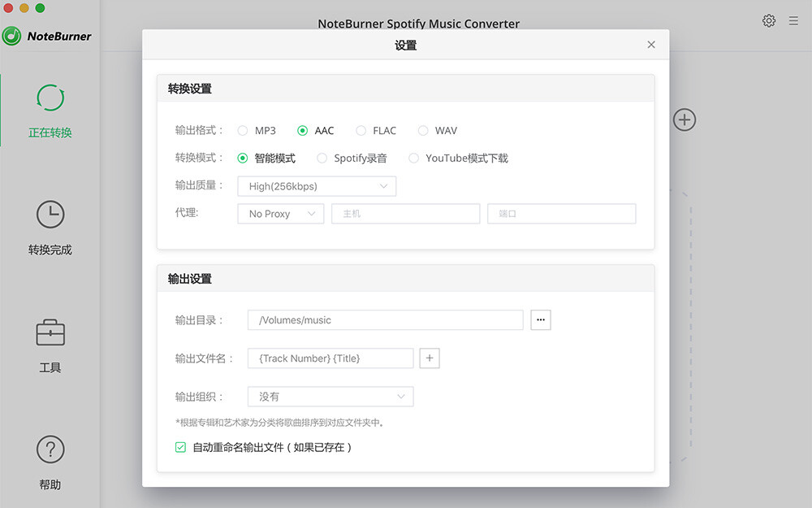Click the 输出组织 label
812x508 pixels.
coord(199,397)
